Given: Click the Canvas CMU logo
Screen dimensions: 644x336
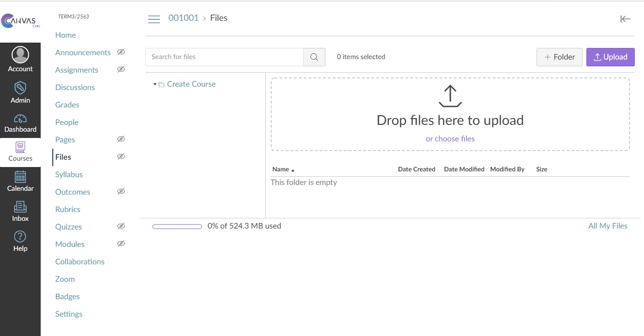Looking at the screenshot, I should click(x=20, y=21).
